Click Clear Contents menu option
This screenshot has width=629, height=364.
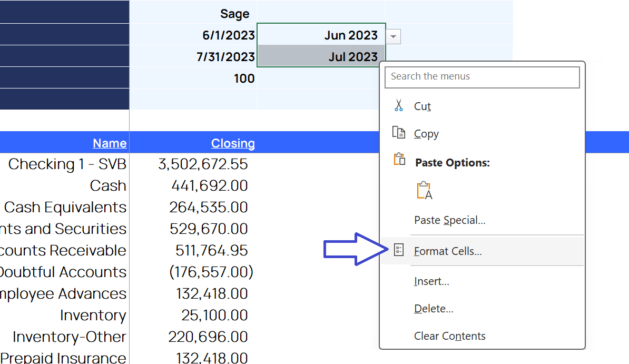(449, 336)
